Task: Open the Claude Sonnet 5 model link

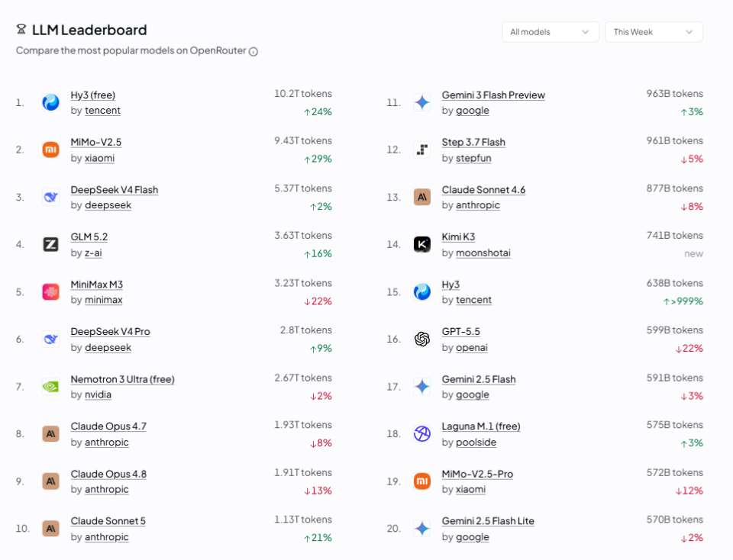Action: (108, 521)
